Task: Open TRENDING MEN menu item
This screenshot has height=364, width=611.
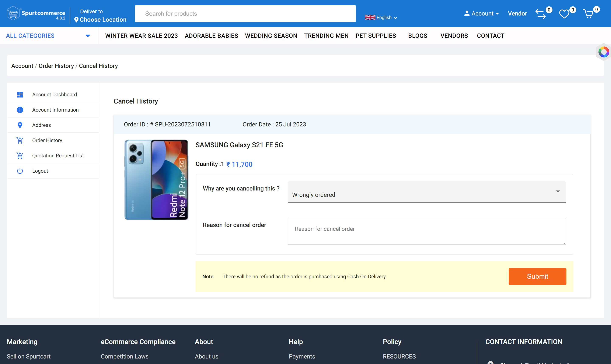Action: pyautogui.click(x=326, y=36)
